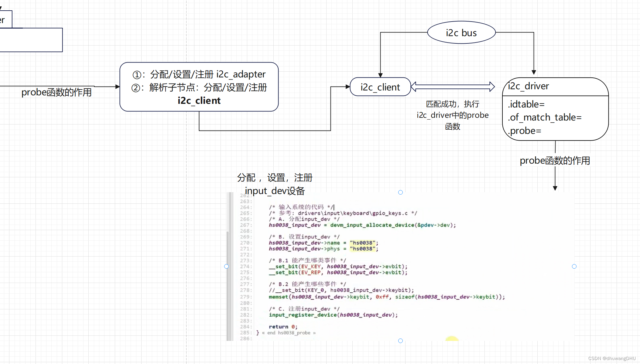640x364 pixels.
Task: Click the __set_bit(EV_REP code line
Action: [338, 272]
